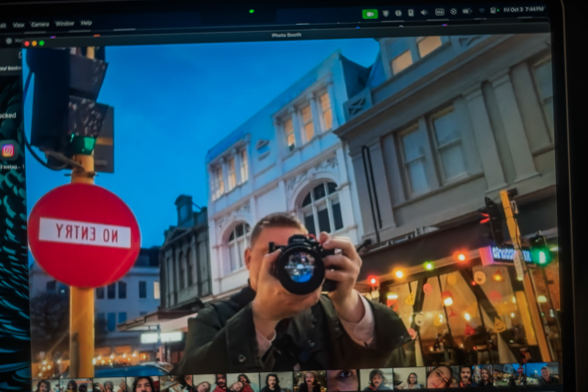Click the Wi-Fi menu bar icon
Image resolution: width=588 pixels, height=392 pixels.
click(x=481, y=11)
